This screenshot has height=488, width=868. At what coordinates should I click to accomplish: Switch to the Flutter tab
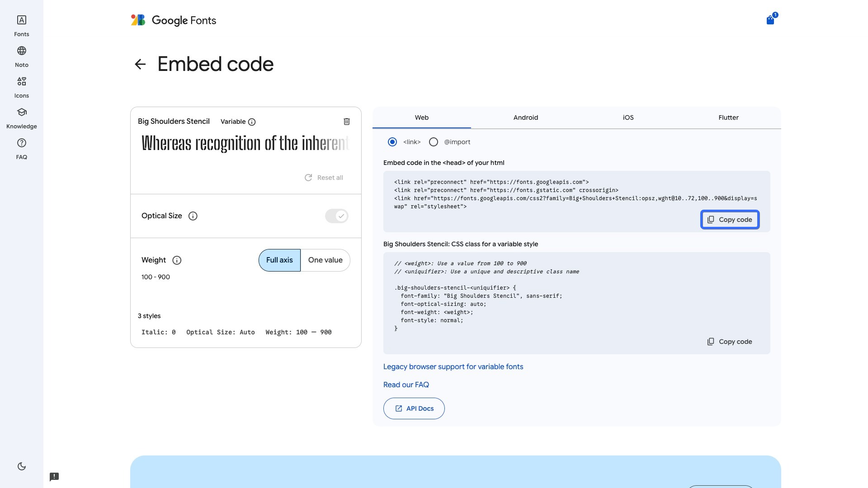click(x=728, y=117)
